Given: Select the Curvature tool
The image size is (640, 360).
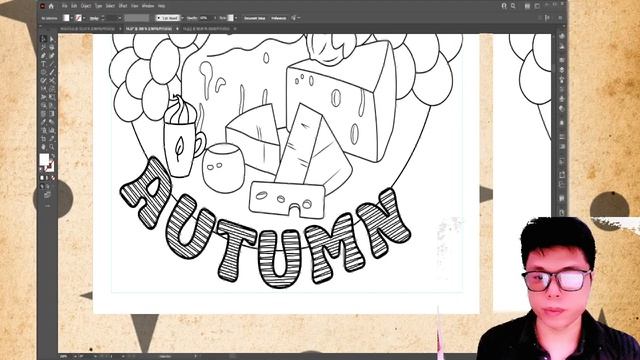Looking at the screenshot, I should (52, 55).
